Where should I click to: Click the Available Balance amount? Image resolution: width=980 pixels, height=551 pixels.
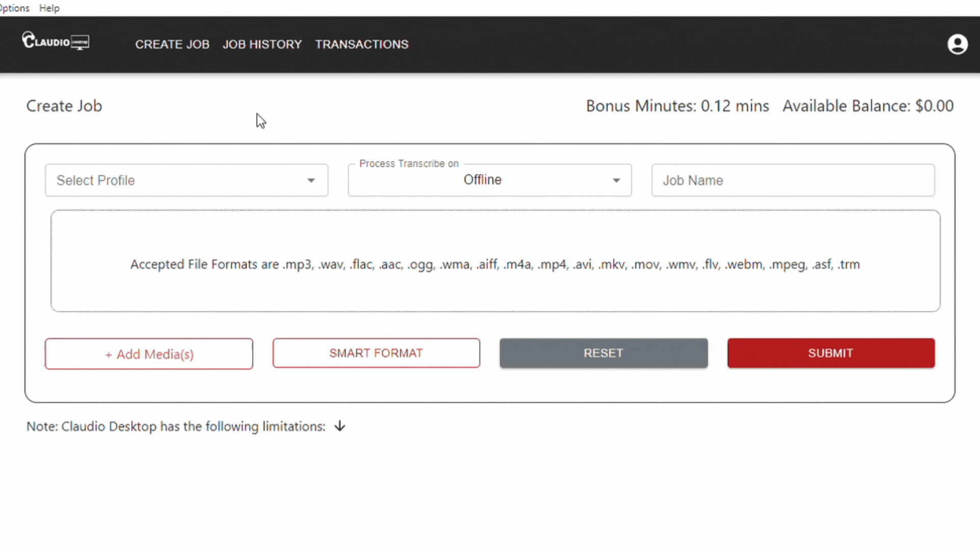point(934,106)
